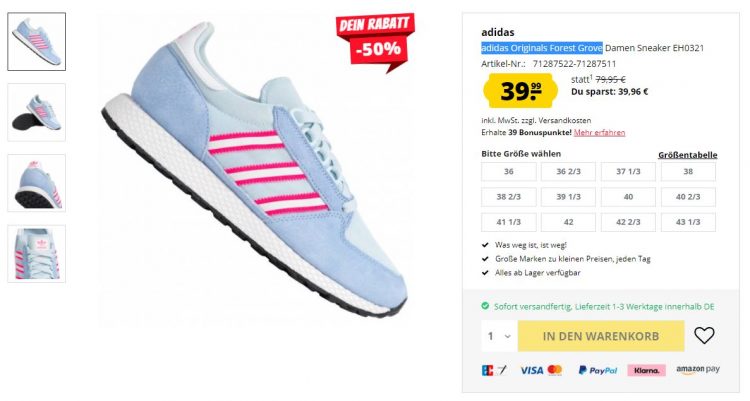The image size is (750, 401).
Task: Open the Größentabelle size chart
Action: [x=687, y=155]
